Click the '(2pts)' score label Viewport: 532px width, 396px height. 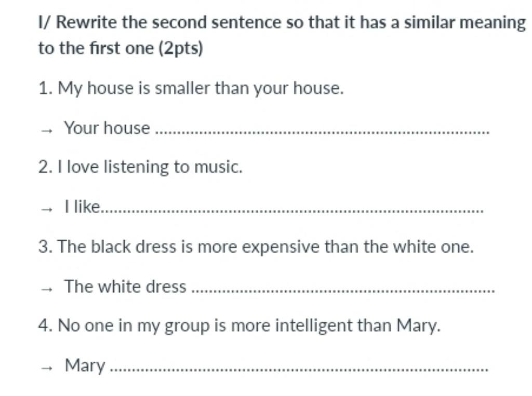pyautogui.click(x=181, y=48)
